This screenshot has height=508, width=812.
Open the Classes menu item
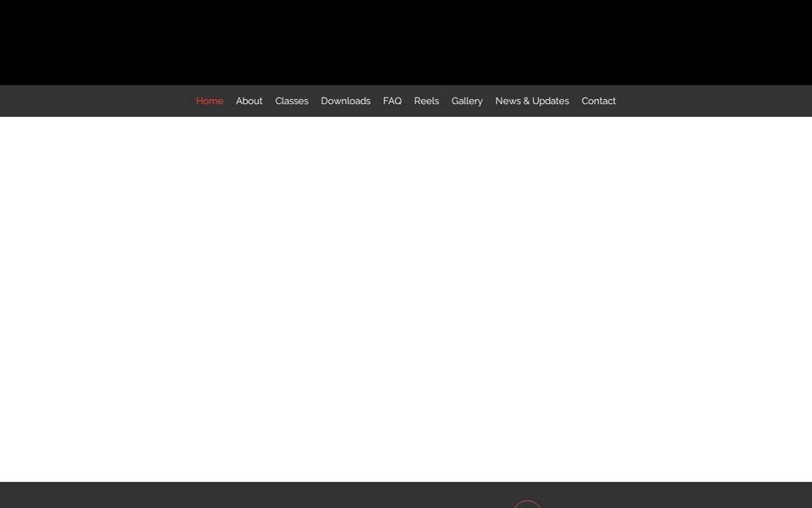click(x=292, y=101)
